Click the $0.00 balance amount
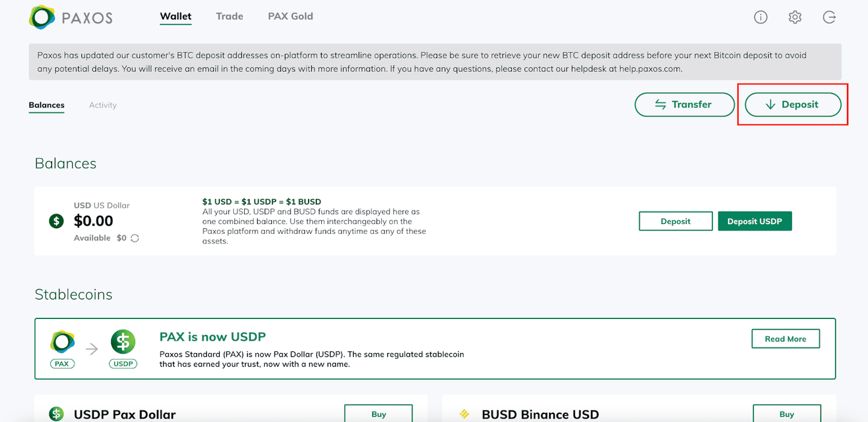 (x=94, y=221)
